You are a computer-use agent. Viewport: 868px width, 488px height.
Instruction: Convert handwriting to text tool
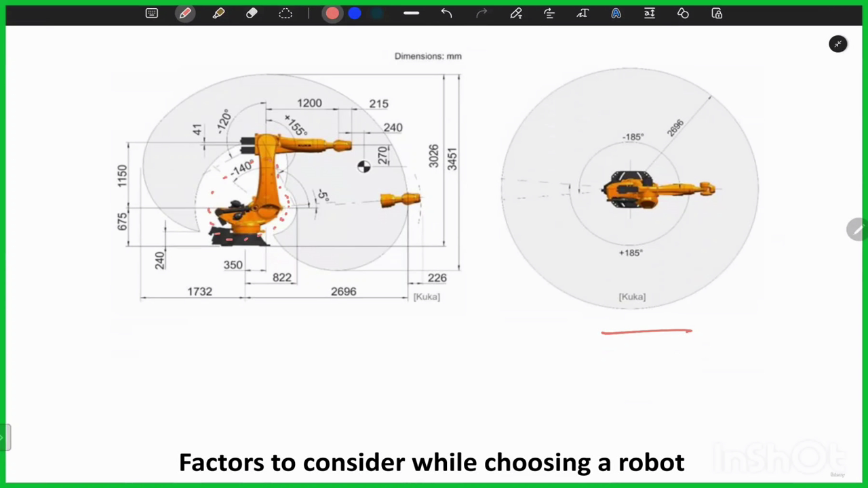pyautogui.click(x=583, y=14)
